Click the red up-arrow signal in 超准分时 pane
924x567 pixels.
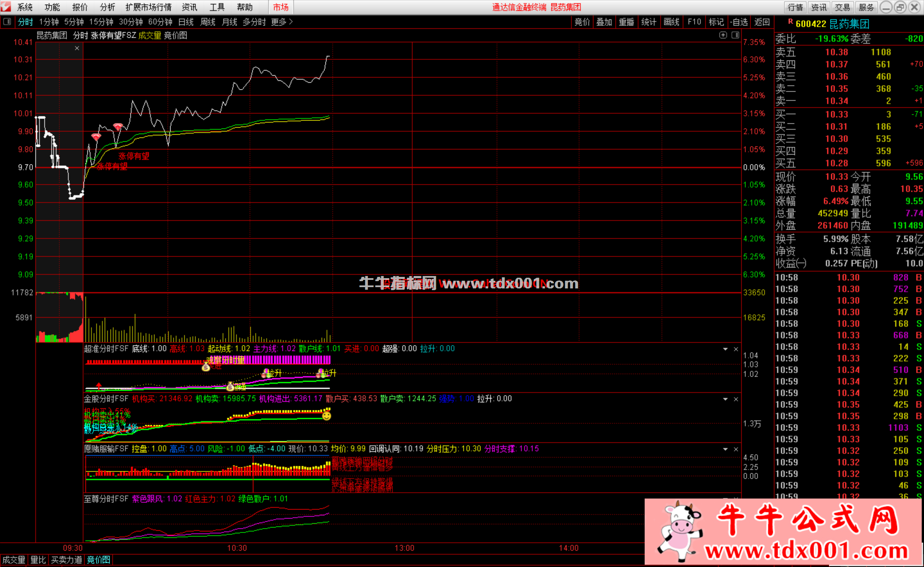[99, 386]
